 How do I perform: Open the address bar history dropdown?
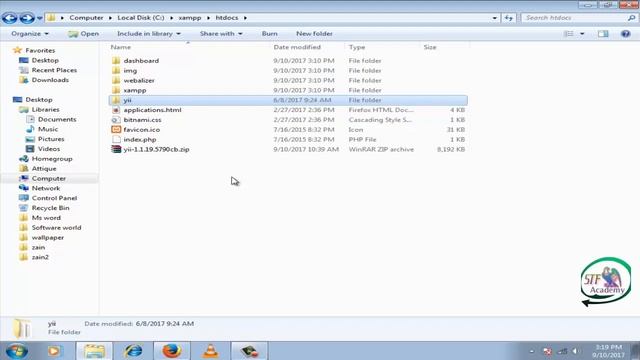[x=495, y=18]
